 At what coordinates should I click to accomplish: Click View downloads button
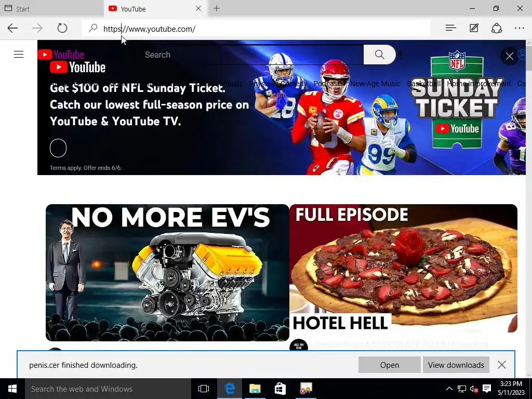tap(456, 365)
